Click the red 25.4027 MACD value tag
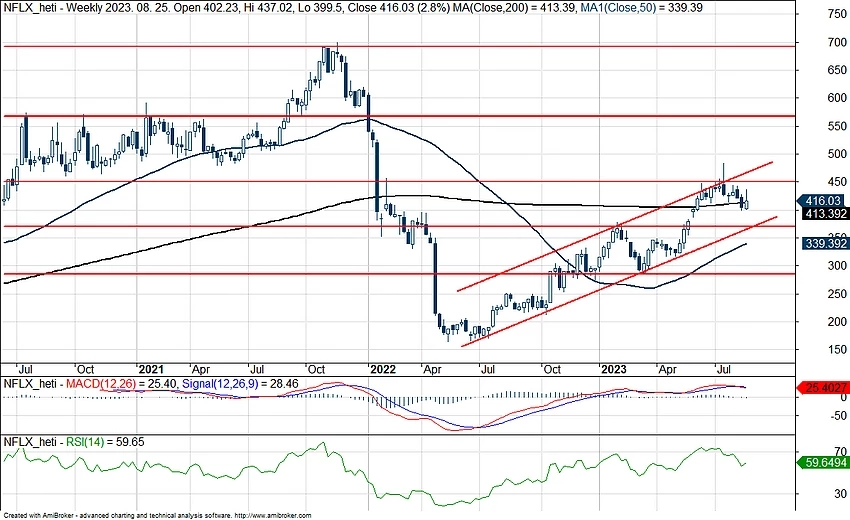Viewport: 850px width, 520px height. pyautogui.click(x=823, y=388)
